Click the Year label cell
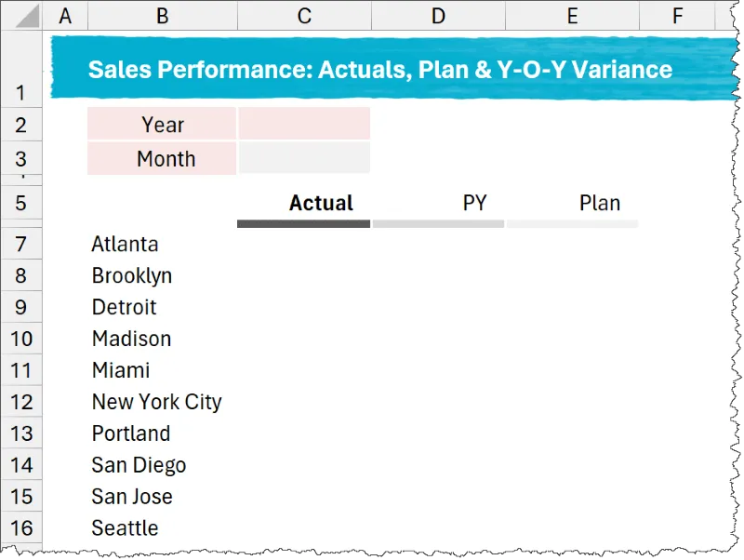This screenshot has height=560, width=744. pyautogui.click(x=162, y=124)
